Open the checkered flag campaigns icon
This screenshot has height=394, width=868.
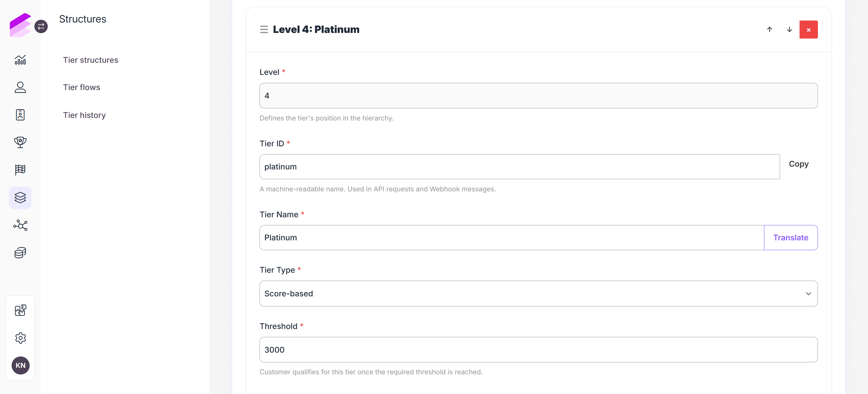pyautogui.click(x=20, y=169)
